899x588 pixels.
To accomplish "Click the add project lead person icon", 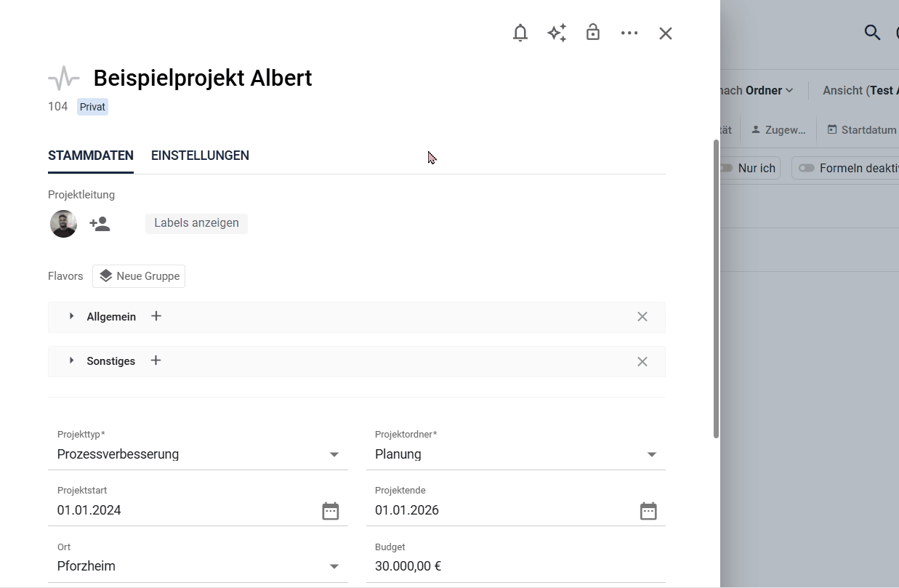I will pos(100,224).
